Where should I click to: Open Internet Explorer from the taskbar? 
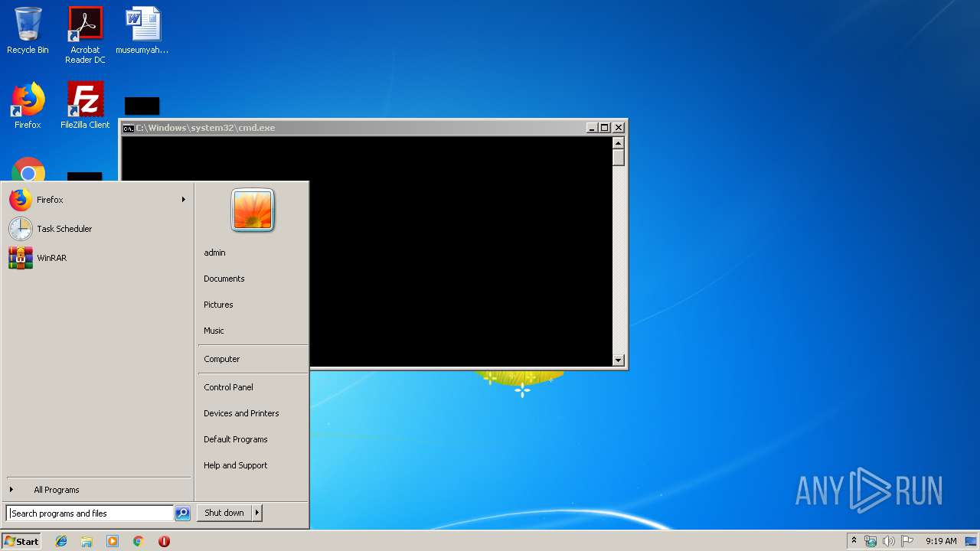(61, 541)
